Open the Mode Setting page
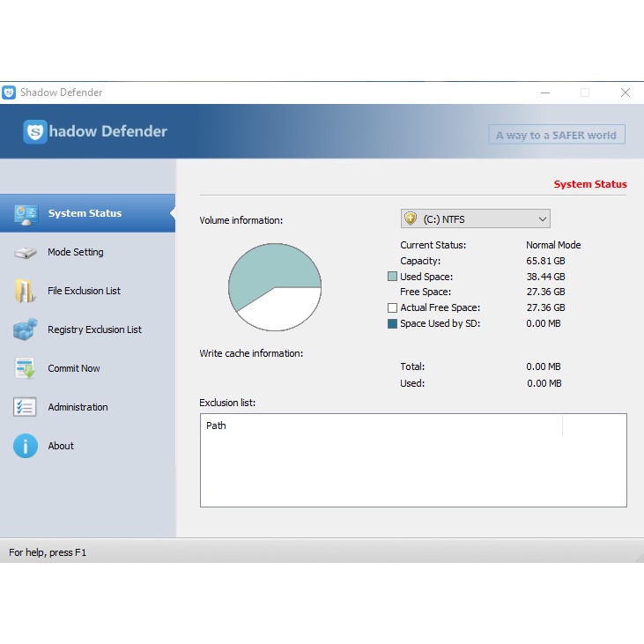Screen dimensions: 644x644 [x=76, y=253]
